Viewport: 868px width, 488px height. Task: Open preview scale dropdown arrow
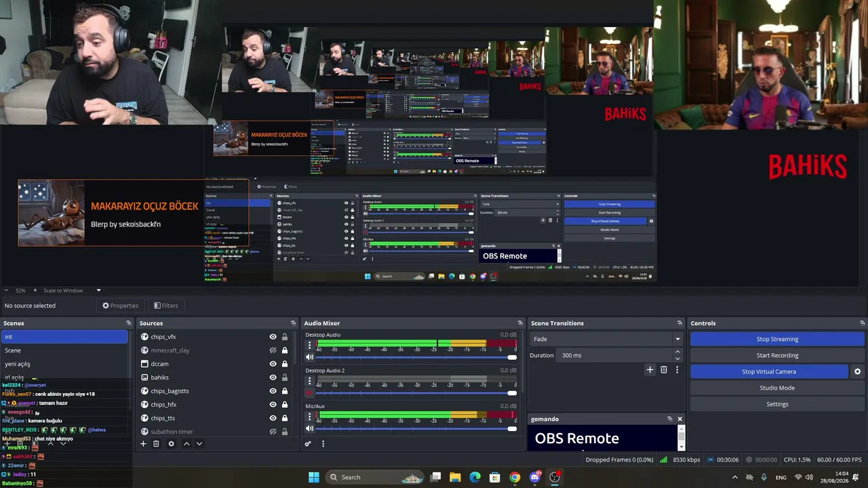click(x=98, y=291)
